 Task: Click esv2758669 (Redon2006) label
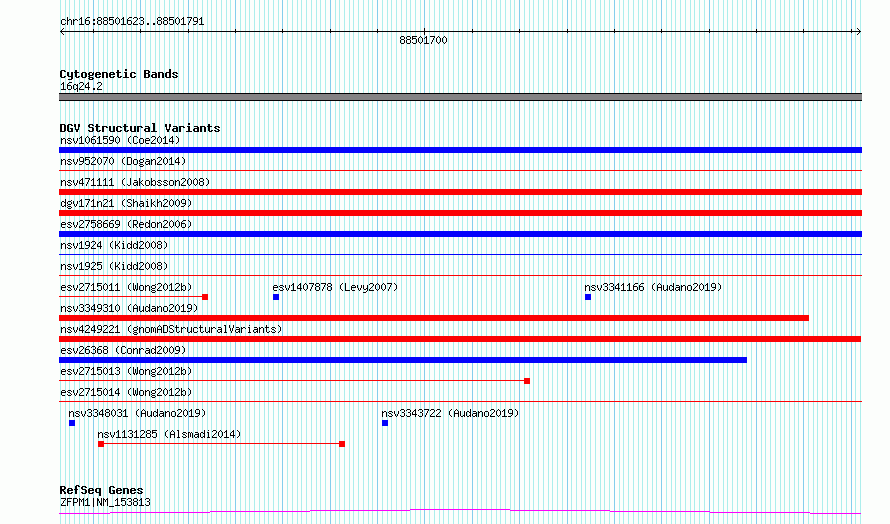pos(126,224)
